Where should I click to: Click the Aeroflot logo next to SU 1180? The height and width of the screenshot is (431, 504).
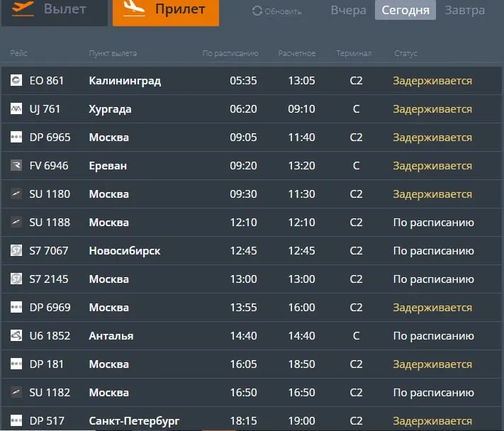coord(16,194)
